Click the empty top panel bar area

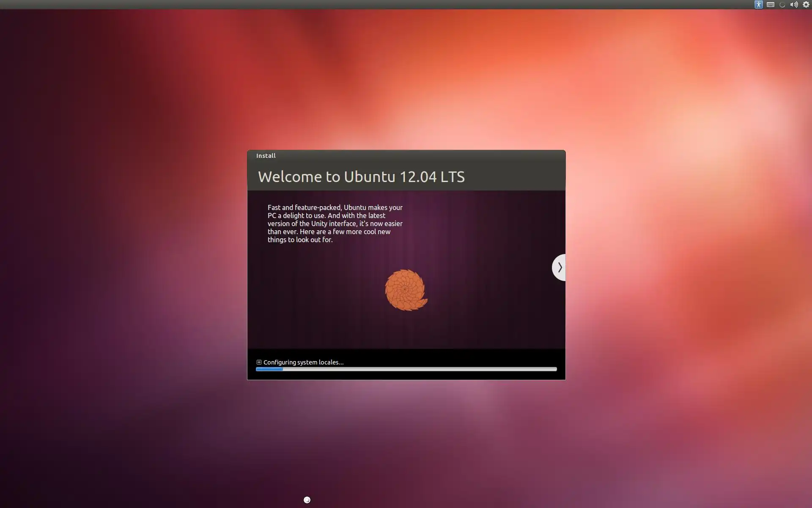click(381, 5)
